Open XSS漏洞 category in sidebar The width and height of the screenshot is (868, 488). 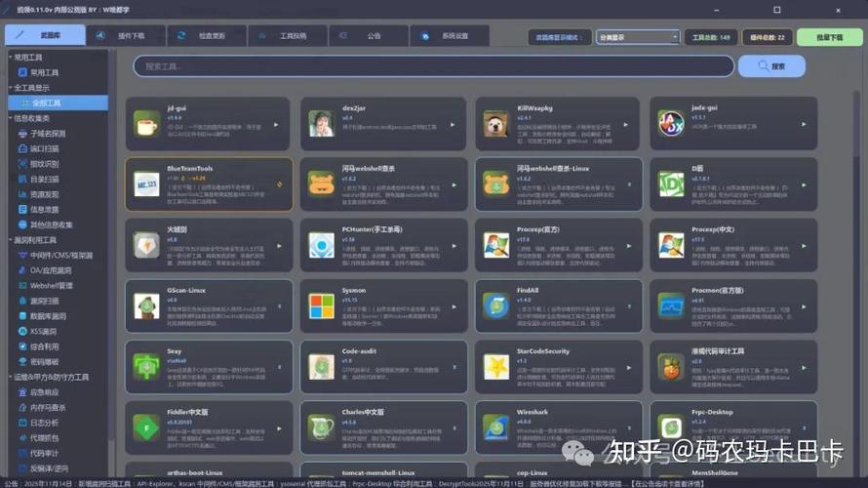(59, 331)
